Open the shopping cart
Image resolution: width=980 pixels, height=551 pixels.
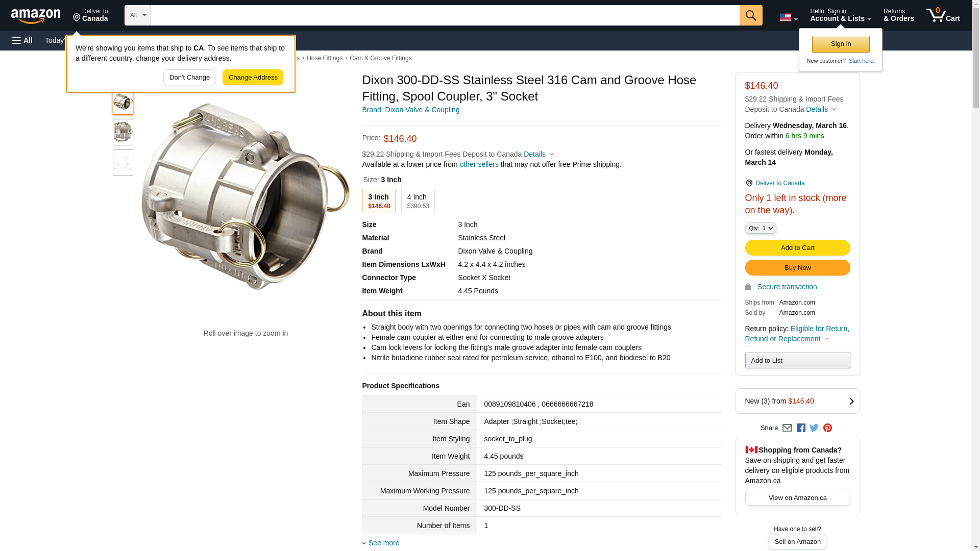click(943, 15)
